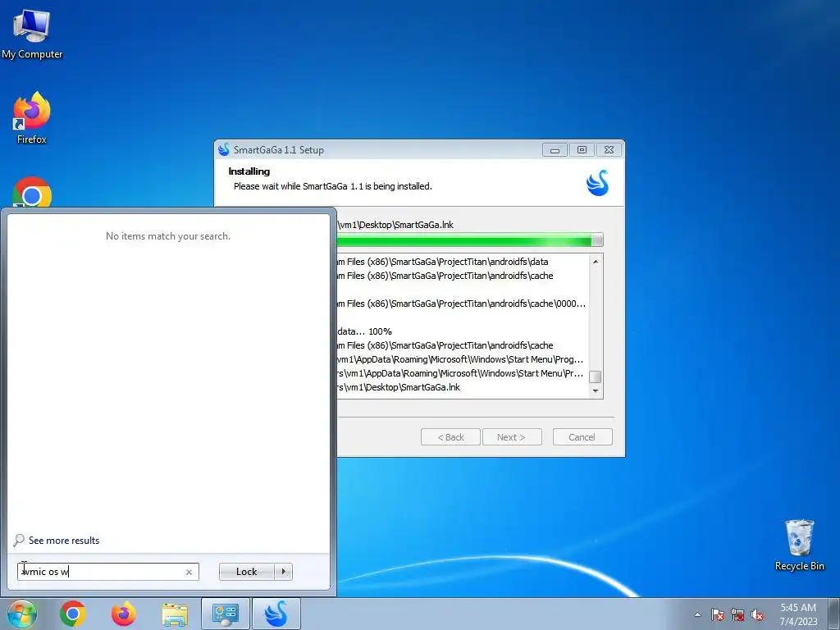Click the 'Installing' header text
840x630 pixels.
[249, 171]
